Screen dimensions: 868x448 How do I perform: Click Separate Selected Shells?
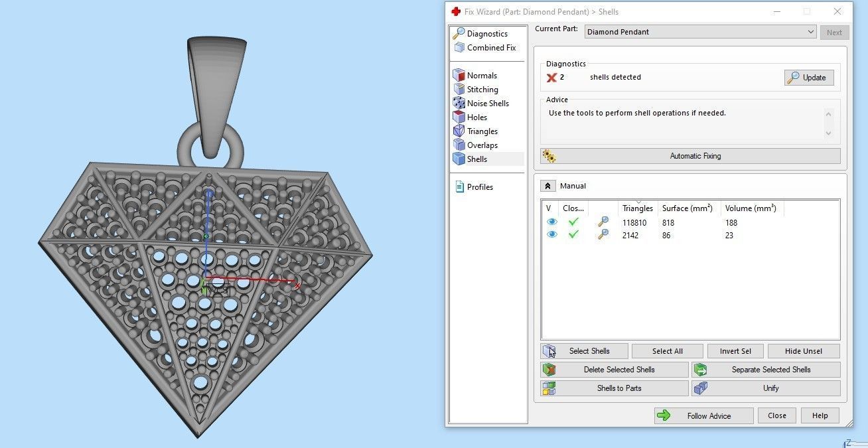[766, 370]
